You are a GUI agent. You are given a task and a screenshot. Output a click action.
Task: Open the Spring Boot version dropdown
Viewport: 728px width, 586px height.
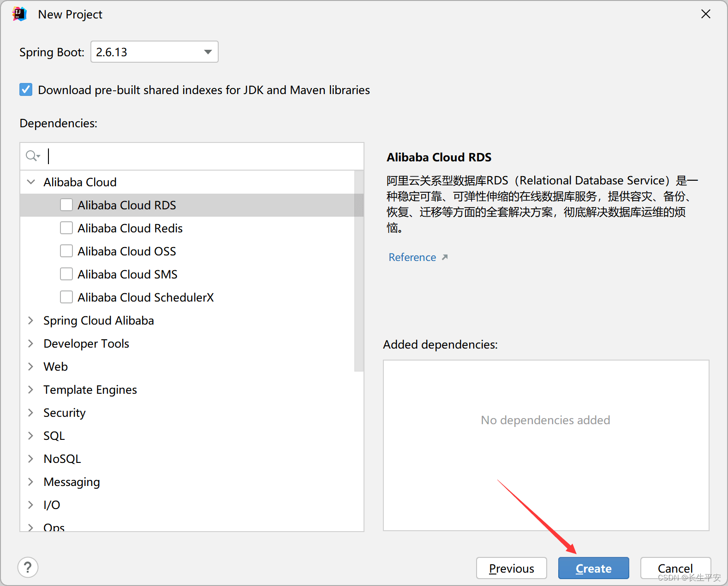point(155,52)
